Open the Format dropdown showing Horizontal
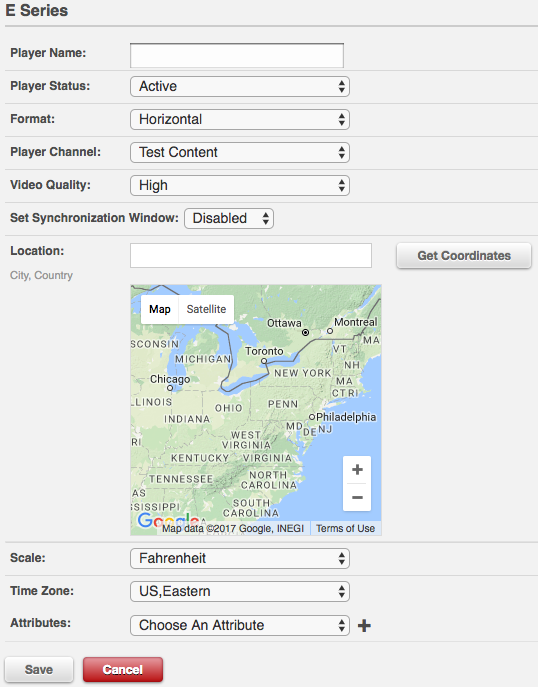Screen dimensions: 538x687 point(240,119)
